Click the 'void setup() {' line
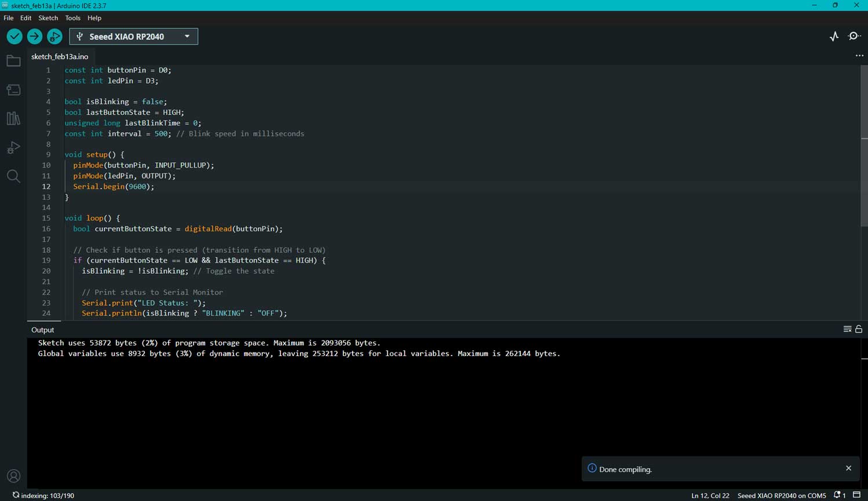Image resolution: width=868 pixels, height=501 pixels. [x=94, y=155]
